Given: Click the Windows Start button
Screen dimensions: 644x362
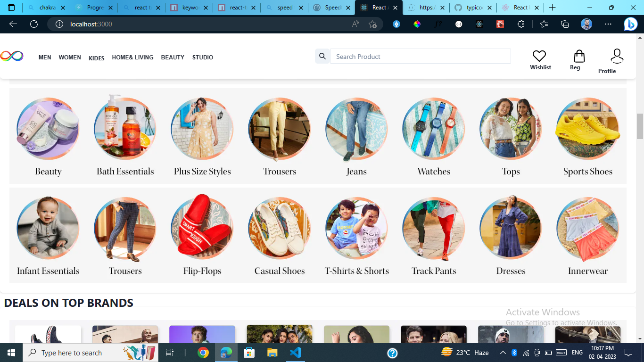Looking at the screenshot, I should pyautogui.click(x=11, y=353).
